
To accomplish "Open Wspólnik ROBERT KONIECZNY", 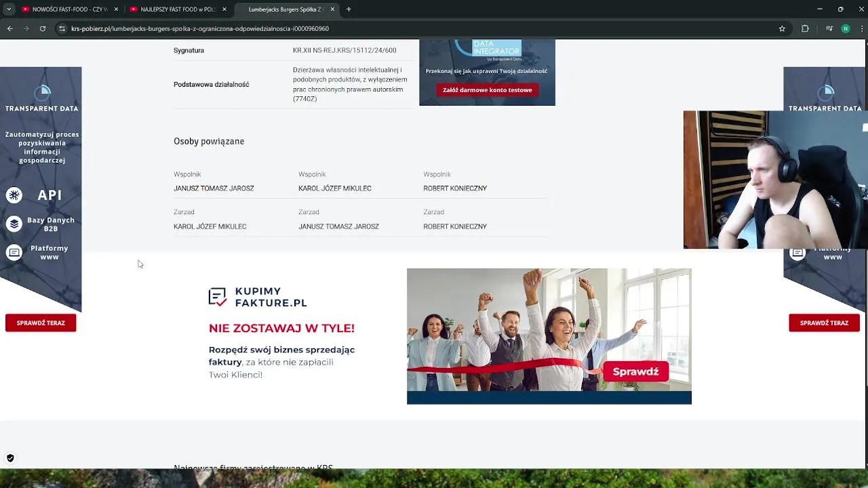I will click(455, 188).
